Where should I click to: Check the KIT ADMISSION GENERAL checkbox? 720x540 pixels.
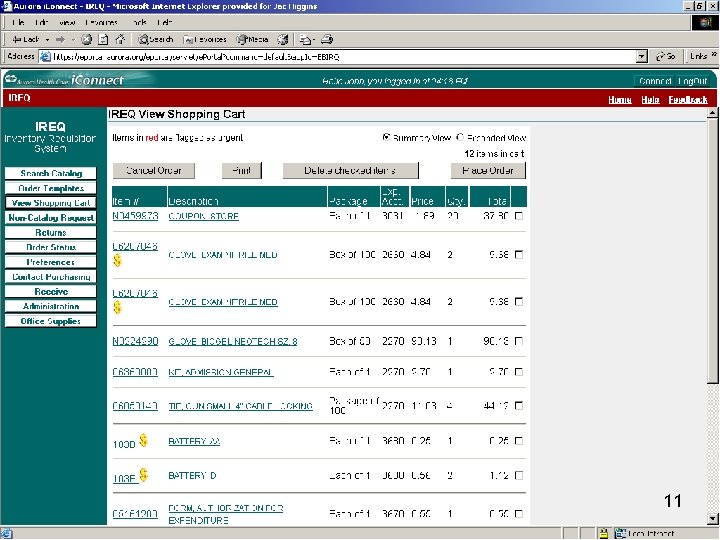(519, 372)
